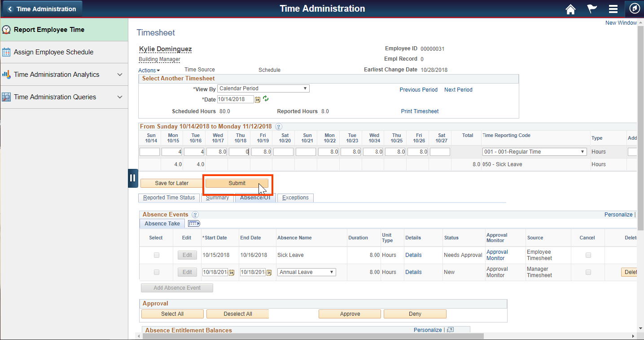Screen dimensions: 644x340
Task: Click inside the Date input field
Action: tap(236, 99)
